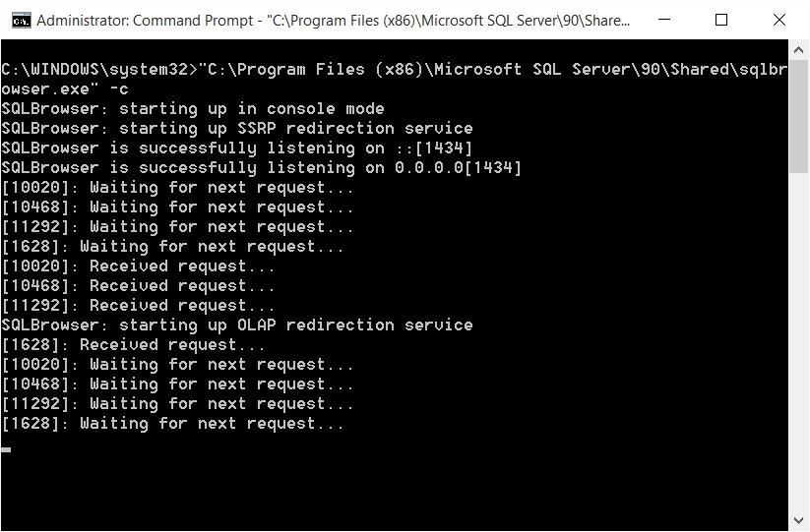The height and width of the screenshot is (532, 810).
Task: Click the scrollbar down arrow
Action: point(798,520)
